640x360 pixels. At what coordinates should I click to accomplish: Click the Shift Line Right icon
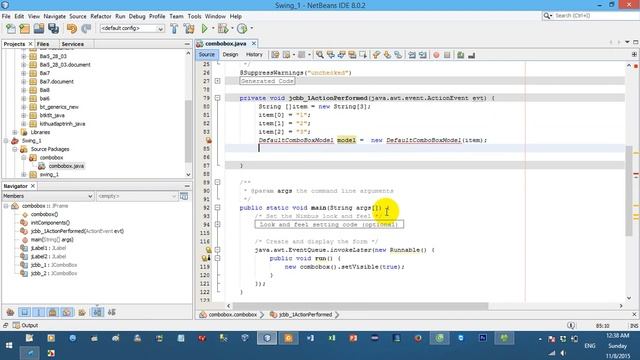tap(422, 55)
